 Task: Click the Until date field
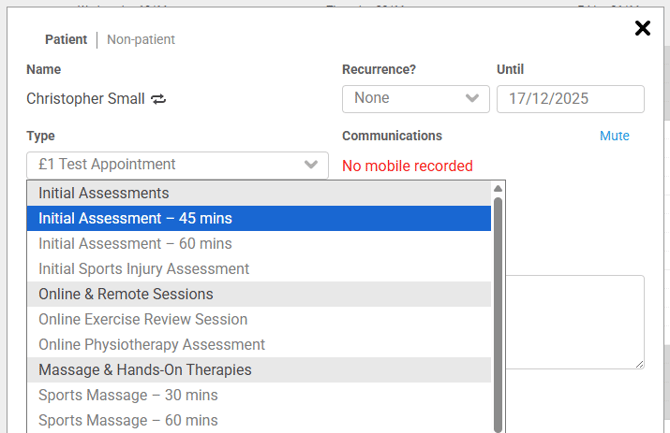pos(570,99)
